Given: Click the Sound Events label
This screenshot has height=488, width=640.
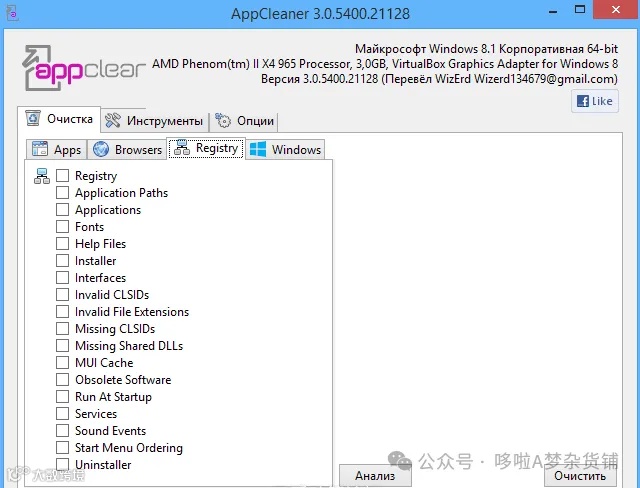Looking at the screenshot, I should pyautogui.click(x=111, y=430).
